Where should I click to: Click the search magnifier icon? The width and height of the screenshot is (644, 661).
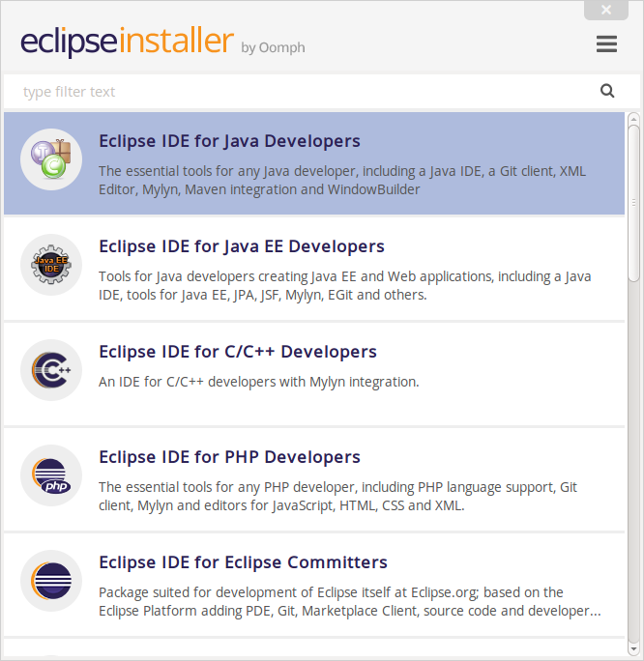tap(607, 91)
